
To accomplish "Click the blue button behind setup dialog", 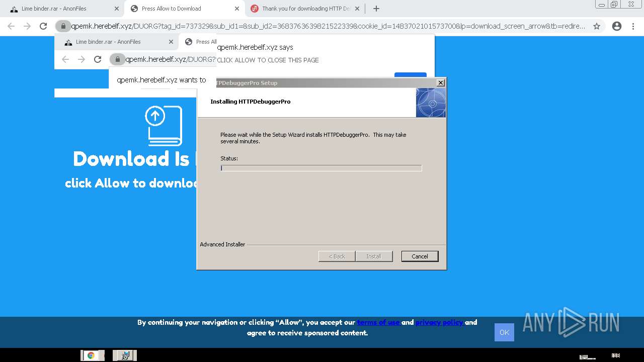I will [410, 75].
